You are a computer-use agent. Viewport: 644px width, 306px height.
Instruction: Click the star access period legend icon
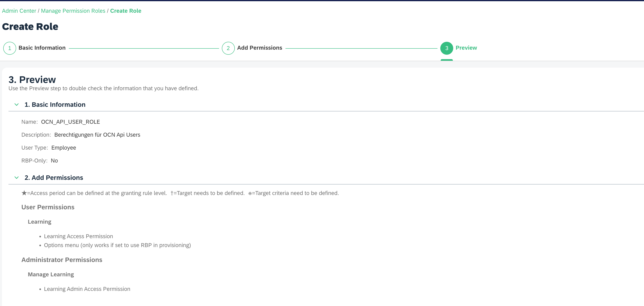coord(24,193)
